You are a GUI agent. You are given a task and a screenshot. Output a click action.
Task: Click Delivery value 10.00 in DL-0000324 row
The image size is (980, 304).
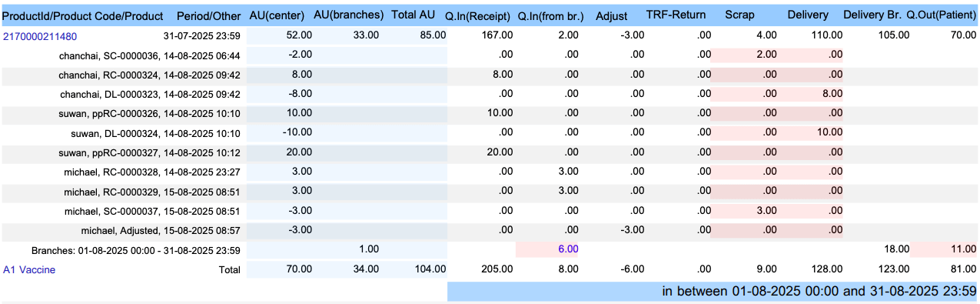830,133
